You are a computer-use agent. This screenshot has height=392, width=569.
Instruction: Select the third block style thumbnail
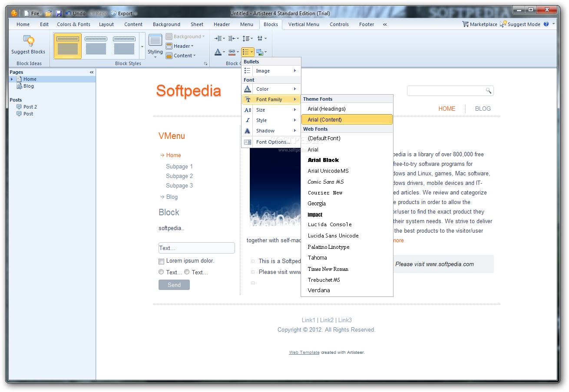click(x=124, y=46)
